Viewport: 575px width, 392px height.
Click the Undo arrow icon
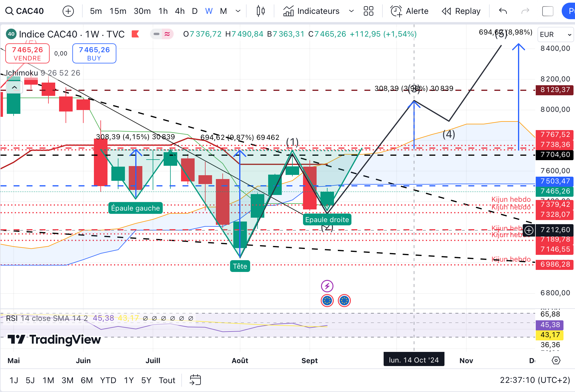point(503,11)
